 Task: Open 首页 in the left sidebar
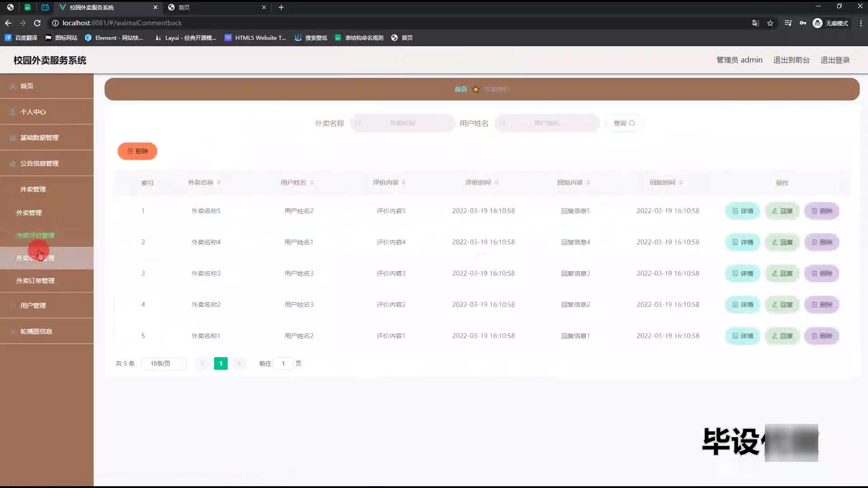pyautogui.click(x=47, y=86)
